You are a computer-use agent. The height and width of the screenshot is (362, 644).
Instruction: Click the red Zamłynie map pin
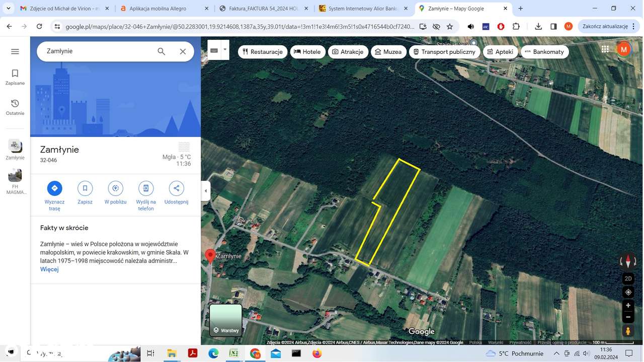[210, 256]
